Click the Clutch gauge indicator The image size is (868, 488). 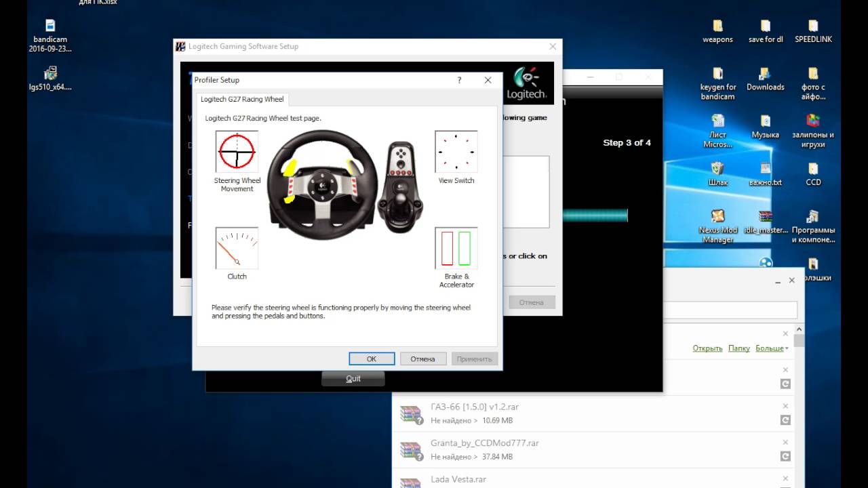(x=237, y=248)
